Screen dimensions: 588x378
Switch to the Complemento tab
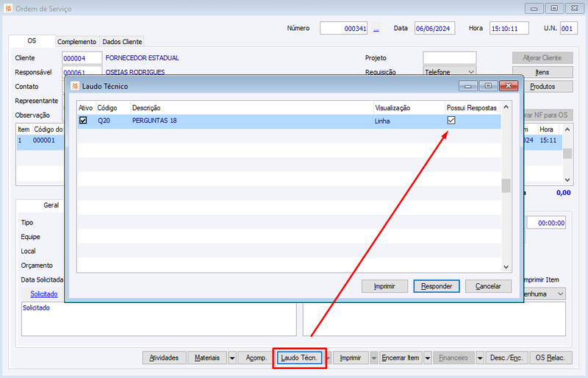tap(77, 42)
